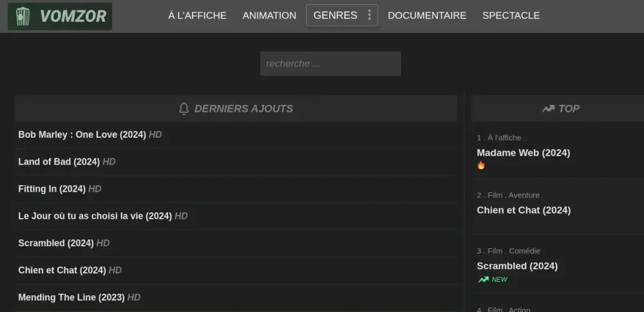The image size is (644, 312).
Task: Open Scrambled (2024) in TOP list
Action: (x=517, y=266)
